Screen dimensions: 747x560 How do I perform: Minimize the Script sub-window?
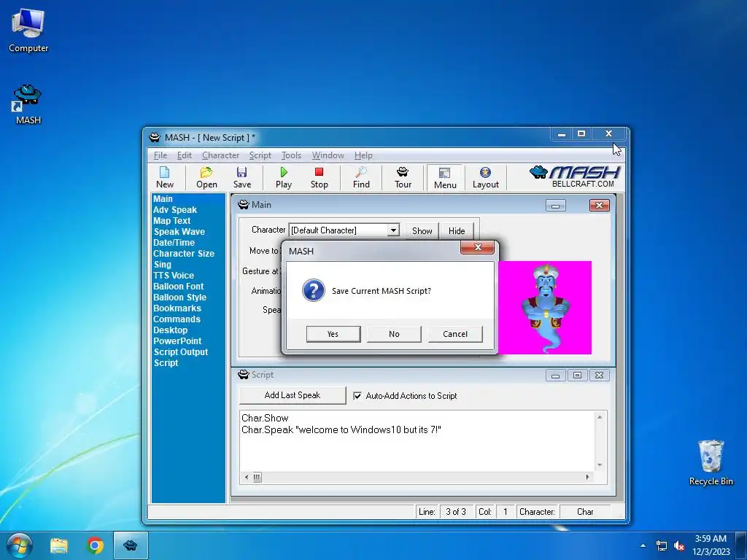[555, 376]
